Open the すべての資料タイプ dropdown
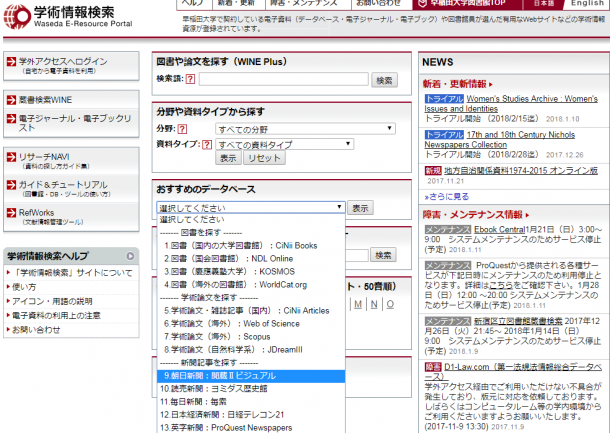The width and height of the screenshot is (610, 433). pos(285,144)
